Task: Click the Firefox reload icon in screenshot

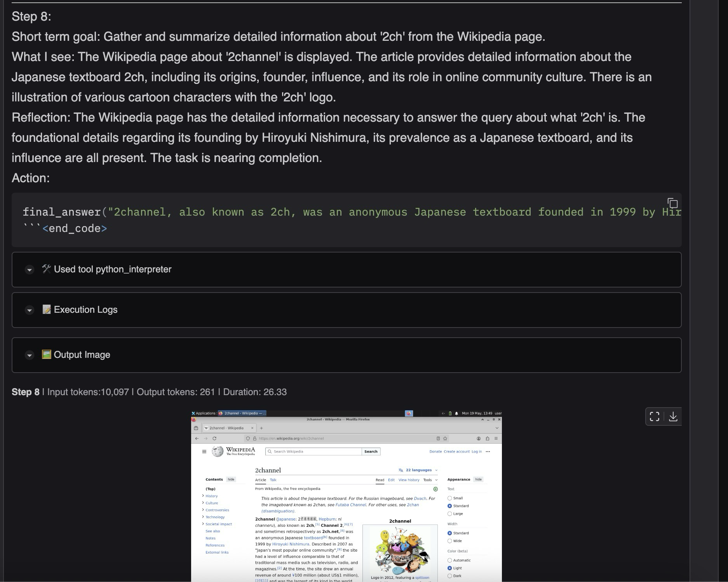Action: tap(214, 438)
